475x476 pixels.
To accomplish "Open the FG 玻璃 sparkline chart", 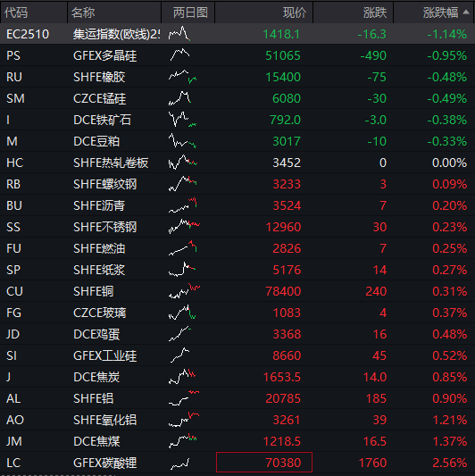I will coord(182,313).
